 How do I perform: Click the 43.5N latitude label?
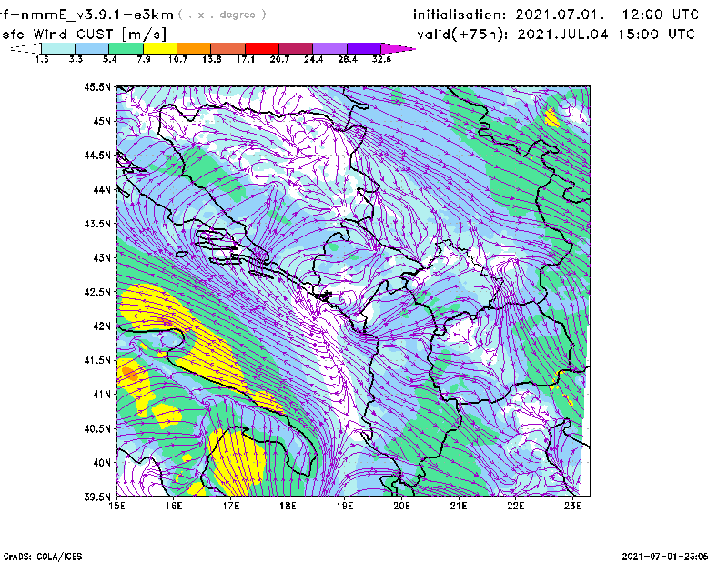pos(97,224)
